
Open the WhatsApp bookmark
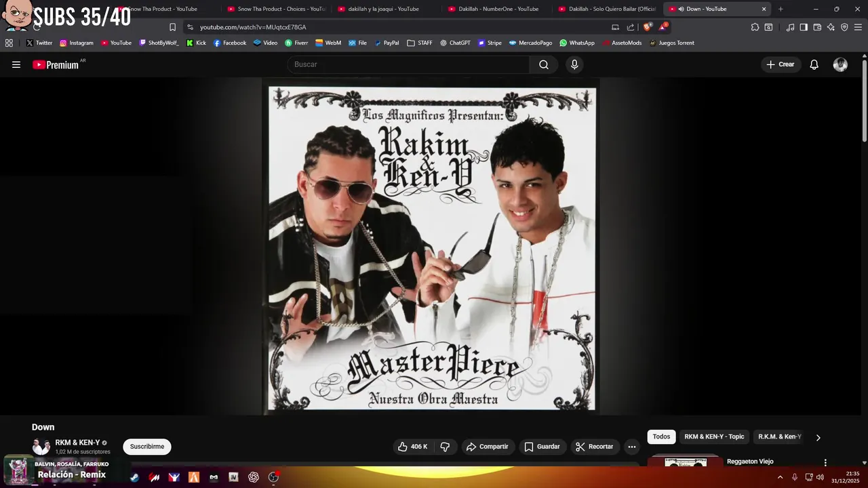coord(577,43)
